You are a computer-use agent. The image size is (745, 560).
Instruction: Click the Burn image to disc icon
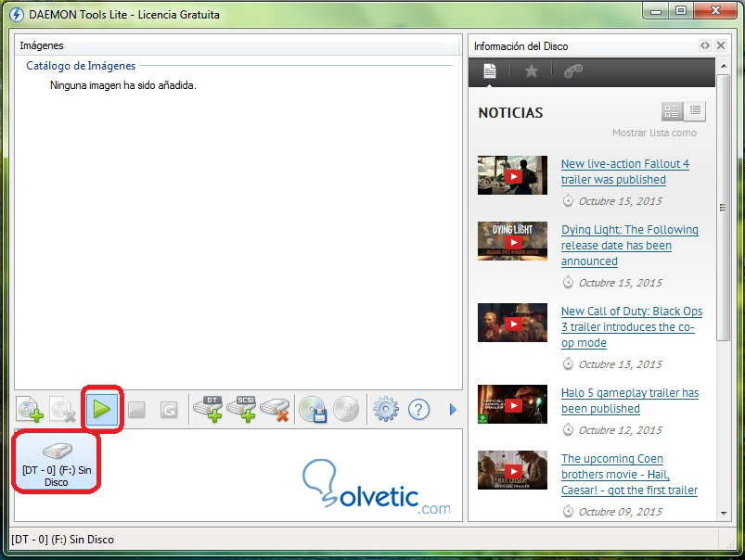346,409
